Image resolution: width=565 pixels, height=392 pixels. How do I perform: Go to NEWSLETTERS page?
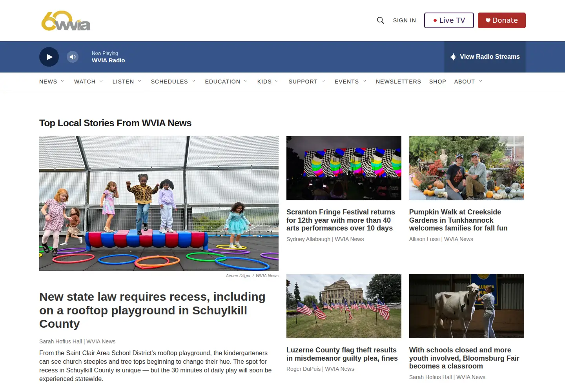click(x=398, y=82)
